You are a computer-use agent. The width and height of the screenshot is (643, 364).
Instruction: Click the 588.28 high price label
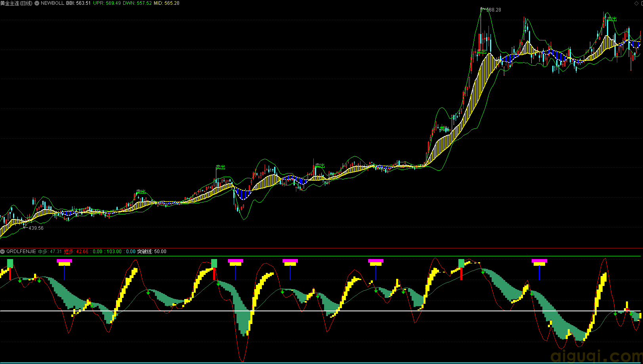[494, 10]
